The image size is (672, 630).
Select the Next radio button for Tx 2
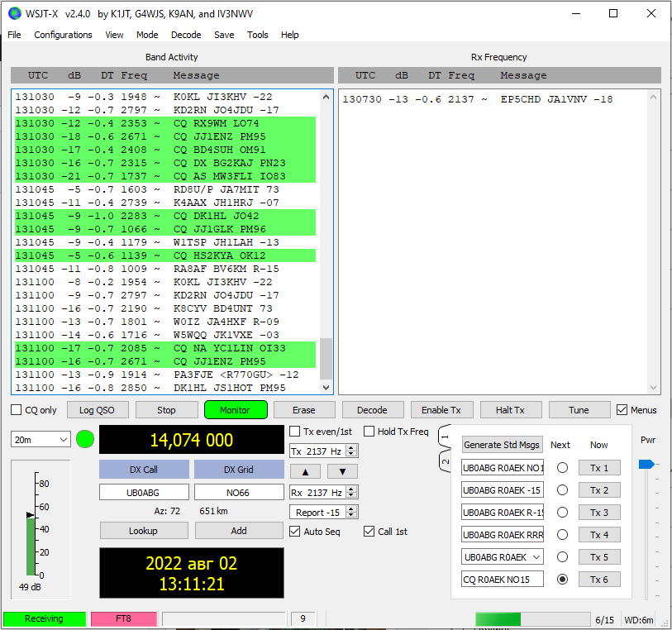coord(560,489)
